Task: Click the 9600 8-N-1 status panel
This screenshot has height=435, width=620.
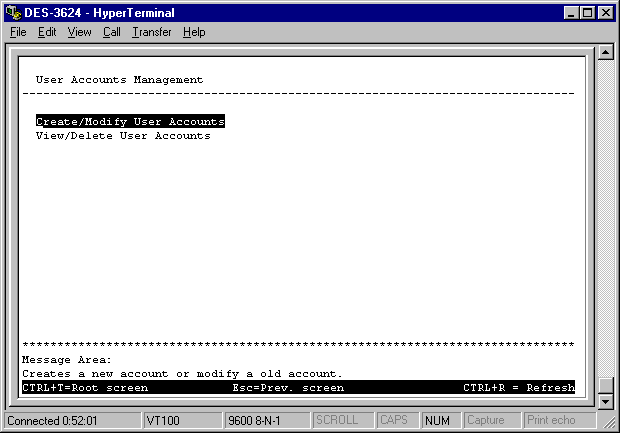Action: [x=266, y=420]
